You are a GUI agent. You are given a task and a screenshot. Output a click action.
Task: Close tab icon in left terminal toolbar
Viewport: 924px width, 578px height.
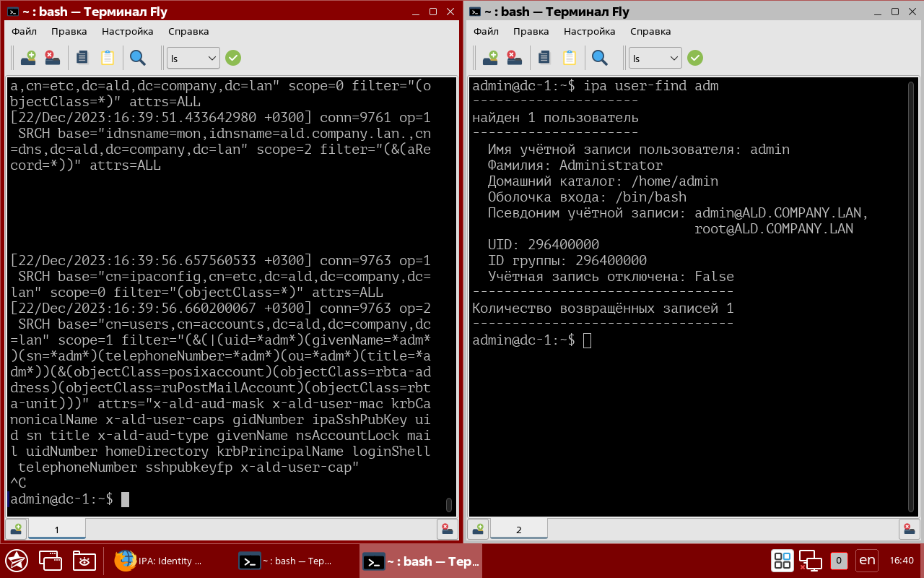click(x=53, y=58)
